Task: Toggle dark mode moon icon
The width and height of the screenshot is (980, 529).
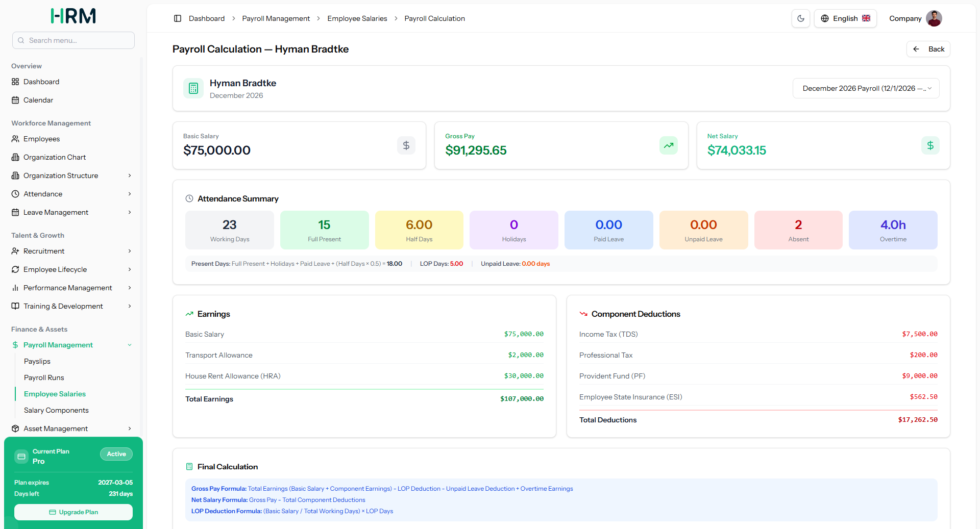Action: 801,18
